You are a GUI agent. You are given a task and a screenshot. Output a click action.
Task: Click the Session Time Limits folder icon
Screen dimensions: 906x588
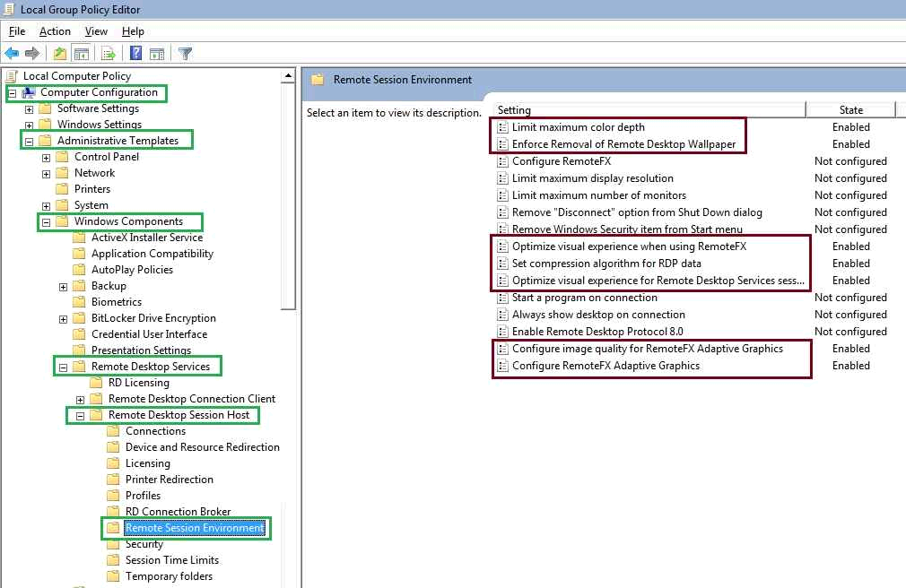(114, 560)
